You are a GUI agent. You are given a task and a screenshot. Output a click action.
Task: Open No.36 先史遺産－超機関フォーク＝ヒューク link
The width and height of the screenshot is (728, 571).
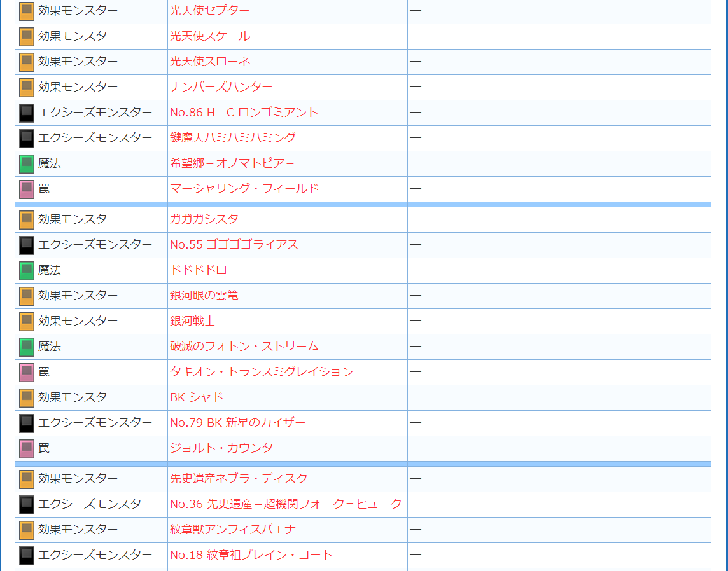(x=286, y=504)
